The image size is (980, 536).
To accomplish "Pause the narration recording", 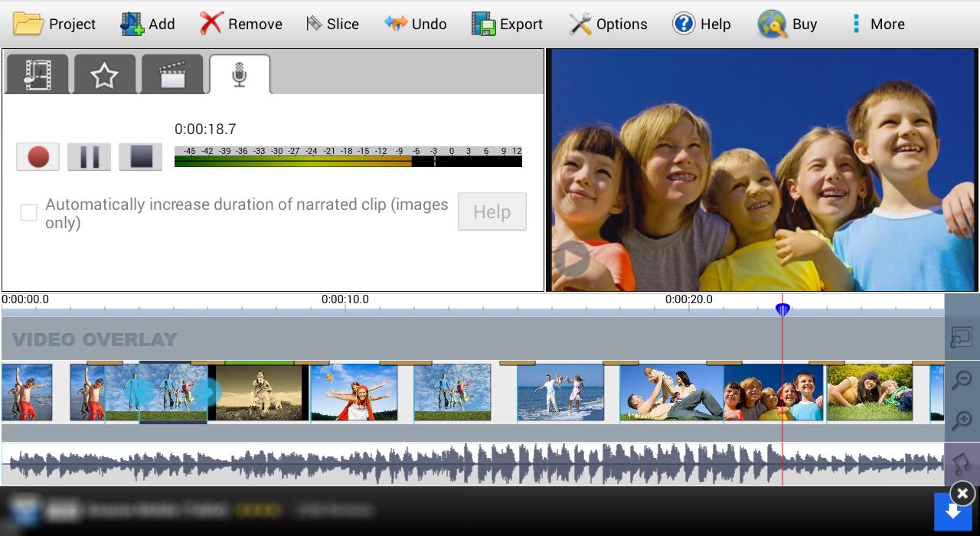I will coord(90,157).
